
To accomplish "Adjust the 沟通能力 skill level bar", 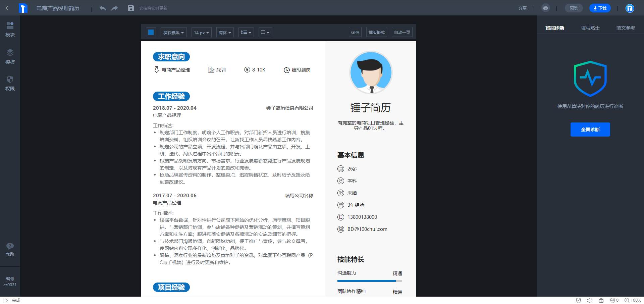I will click(x=370, y=281).
